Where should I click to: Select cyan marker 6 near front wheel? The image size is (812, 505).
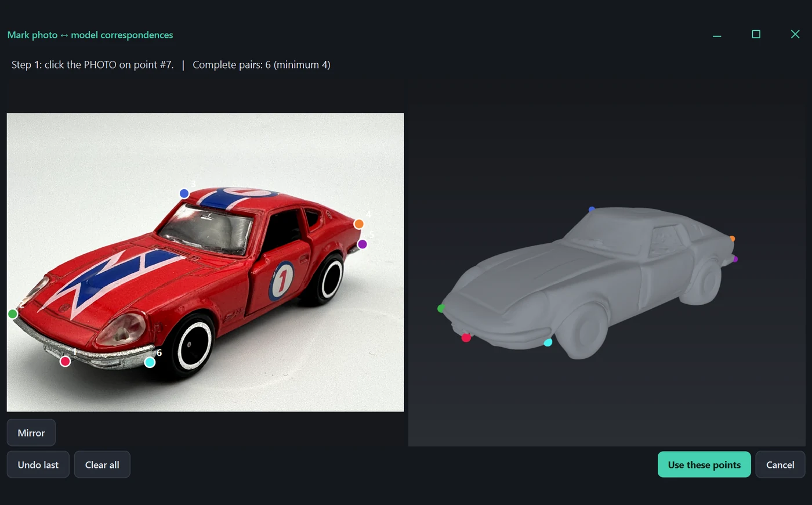(x=150, y=362)
